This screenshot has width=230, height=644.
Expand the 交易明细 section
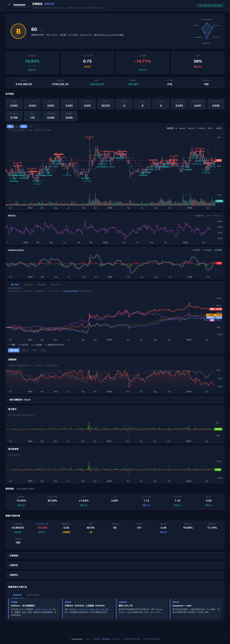tap(115, 555)
